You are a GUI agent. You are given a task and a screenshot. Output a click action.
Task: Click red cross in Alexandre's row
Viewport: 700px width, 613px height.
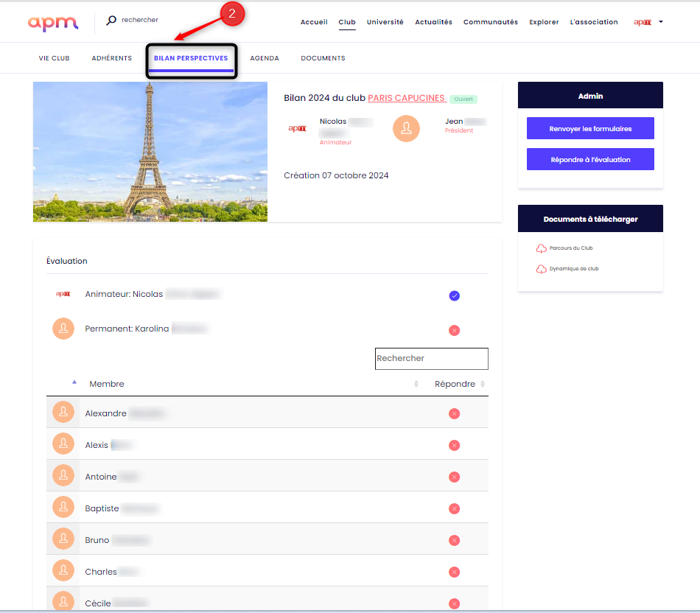(455, 413)
